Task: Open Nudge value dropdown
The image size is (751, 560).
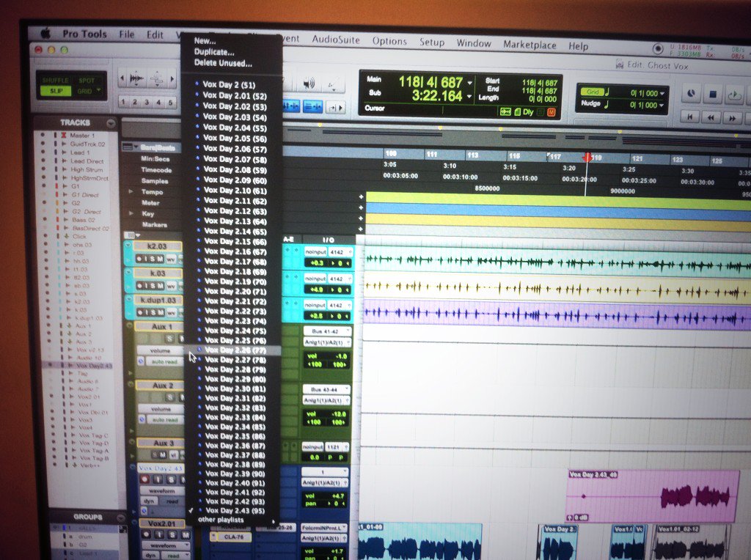Action: pos(662,106)
